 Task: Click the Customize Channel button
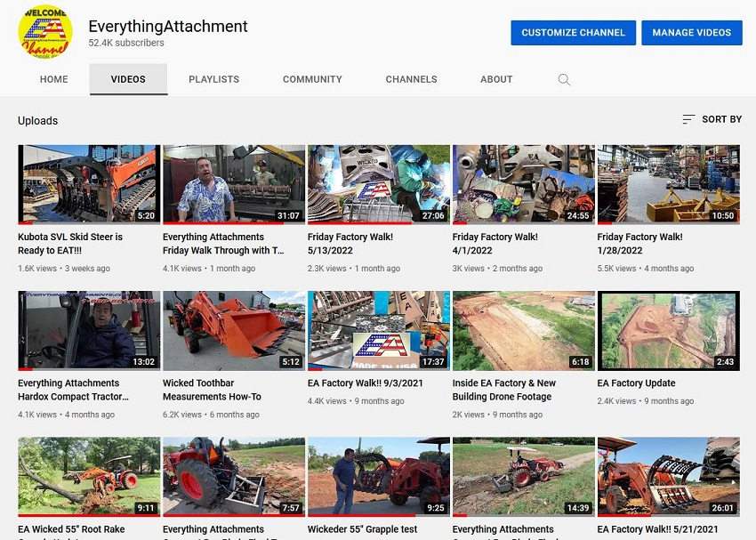click(573, 33)
